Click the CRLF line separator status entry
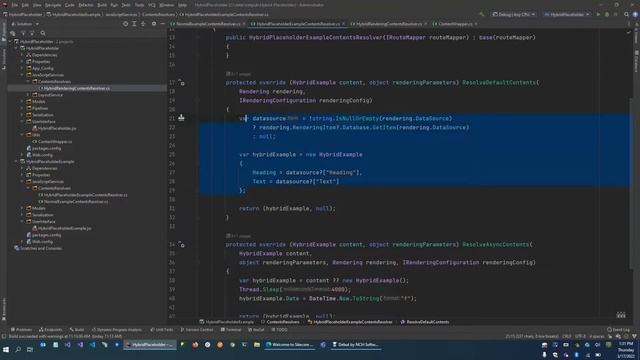The width and height of the screenshot is (640, 360). click(x=567, y=336)
